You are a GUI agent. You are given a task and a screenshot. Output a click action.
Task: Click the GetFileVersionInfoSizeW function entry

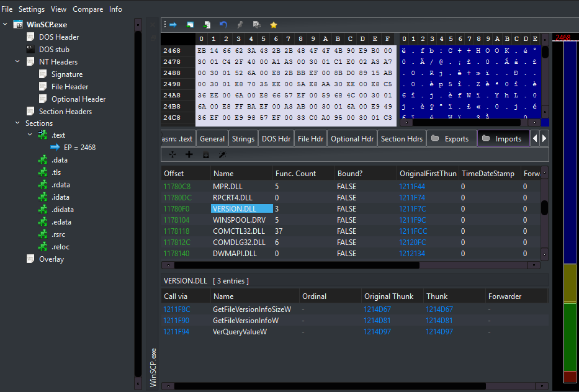click(x=252, y=310)
